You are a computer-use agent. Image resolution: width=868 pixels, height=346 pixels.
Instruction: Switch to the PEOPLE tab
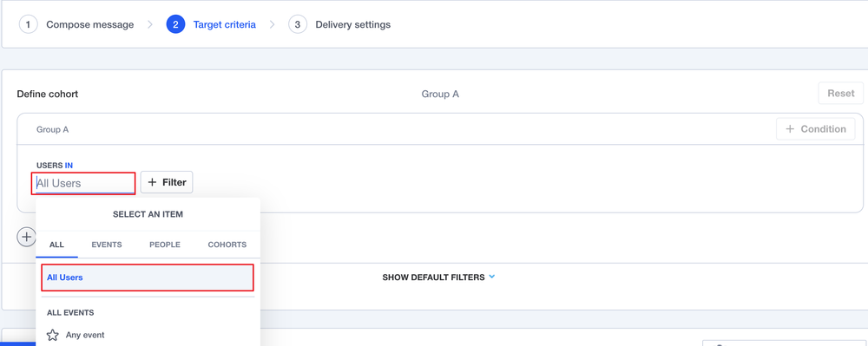point(165,245)
